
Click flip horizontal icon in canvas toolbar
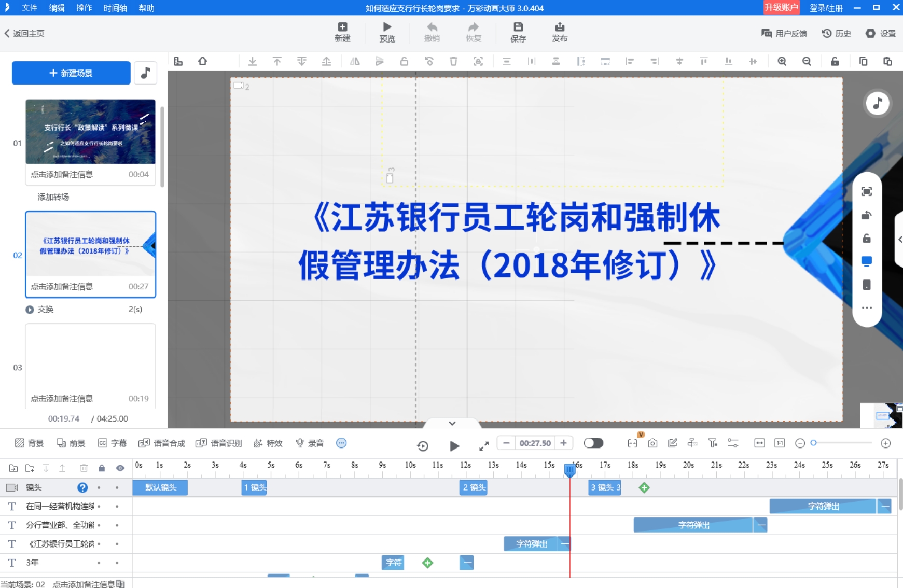pyautogui.click(x=355, y=61)
